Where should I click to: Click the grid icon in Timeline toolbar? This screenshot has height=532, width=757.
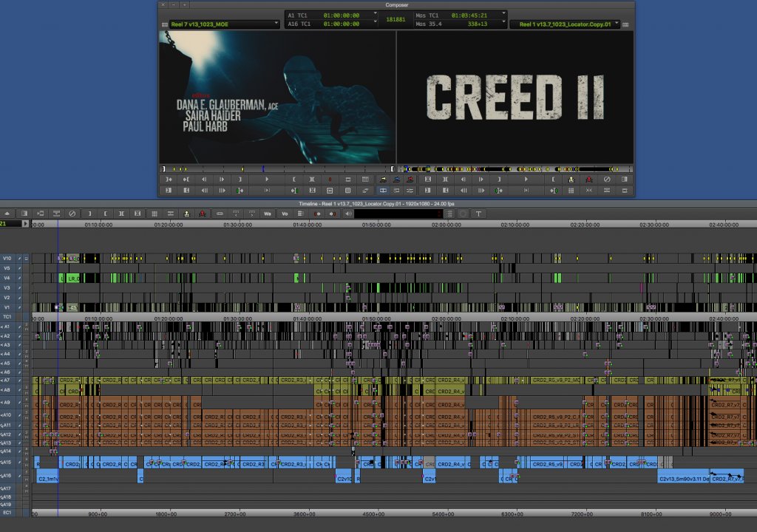click(x=155, y=214)
